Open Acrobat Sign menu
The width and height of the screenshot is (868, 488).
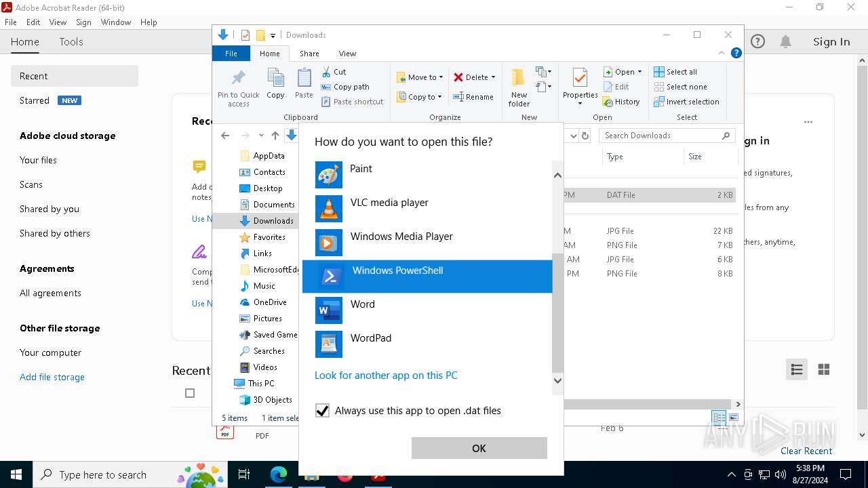83,22
